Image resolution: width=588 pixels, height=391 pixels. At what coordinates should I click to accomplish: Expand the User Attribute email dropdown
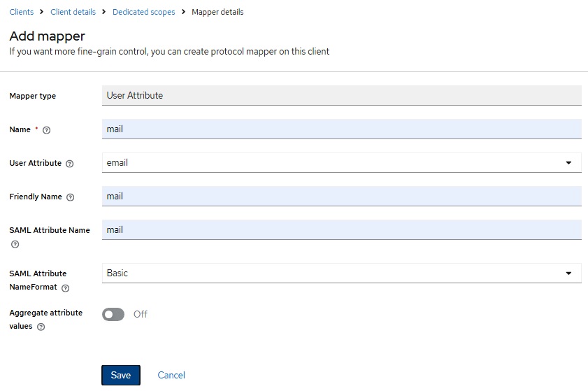pyautogui.click(x=342, y=162)
